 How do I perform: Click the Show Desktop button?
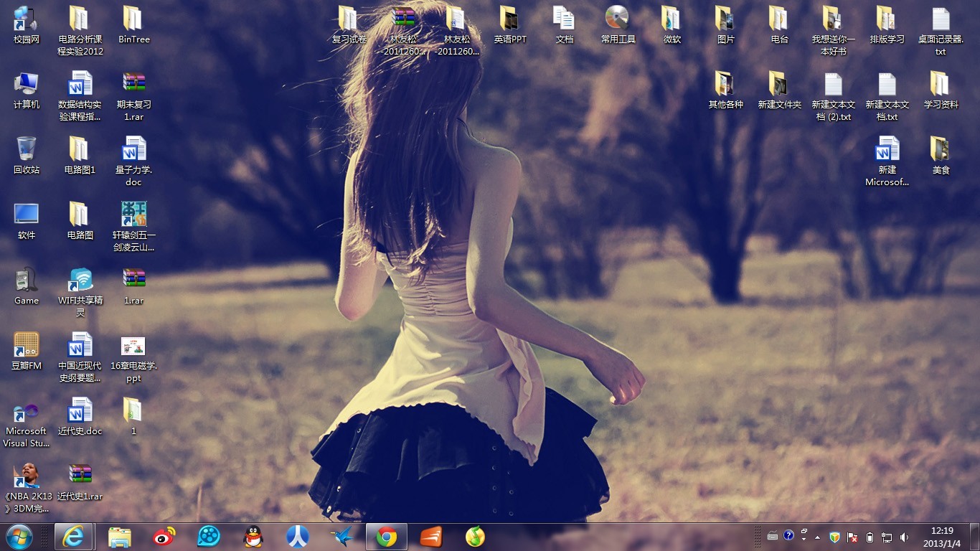(974, 537)
